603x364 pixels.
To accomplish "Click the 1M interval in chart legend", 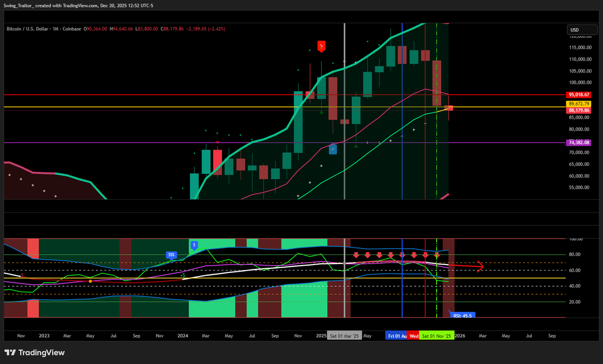I will coord(55,29).
